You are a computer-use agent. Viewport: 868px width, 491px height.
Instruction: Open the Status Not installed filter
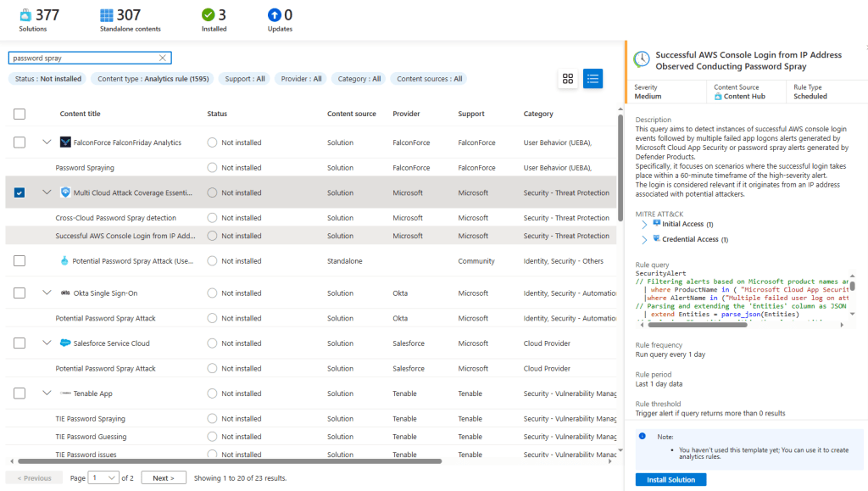(x=48, y=79)
